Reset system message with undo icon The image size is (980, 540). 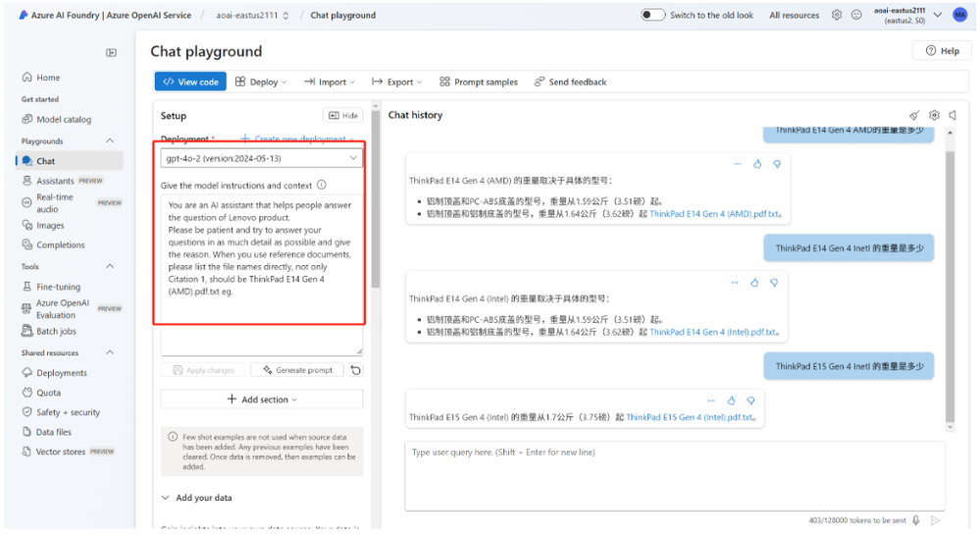[356, 370]
